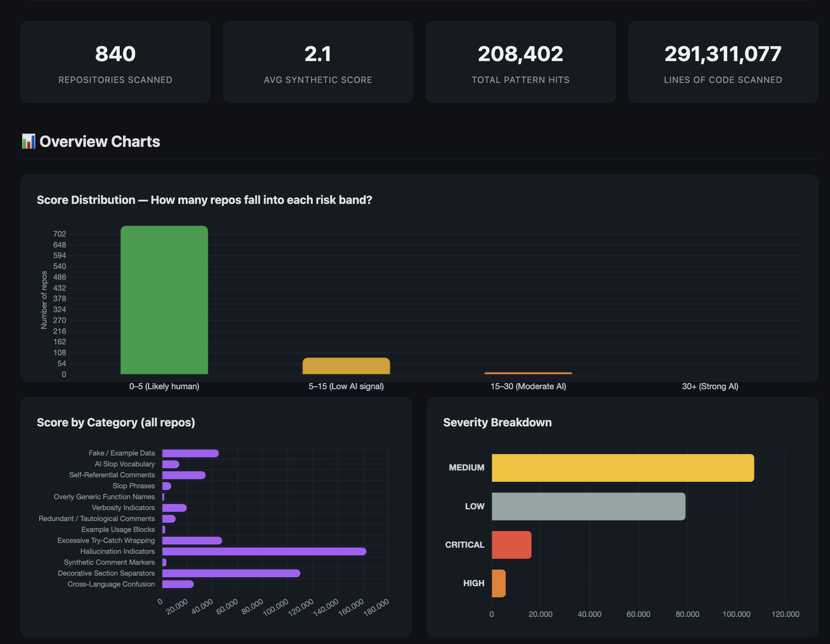Click the 30+ (Strong AI) axis label
This screenshot has width=830, height=644.
tap(710, 386)
